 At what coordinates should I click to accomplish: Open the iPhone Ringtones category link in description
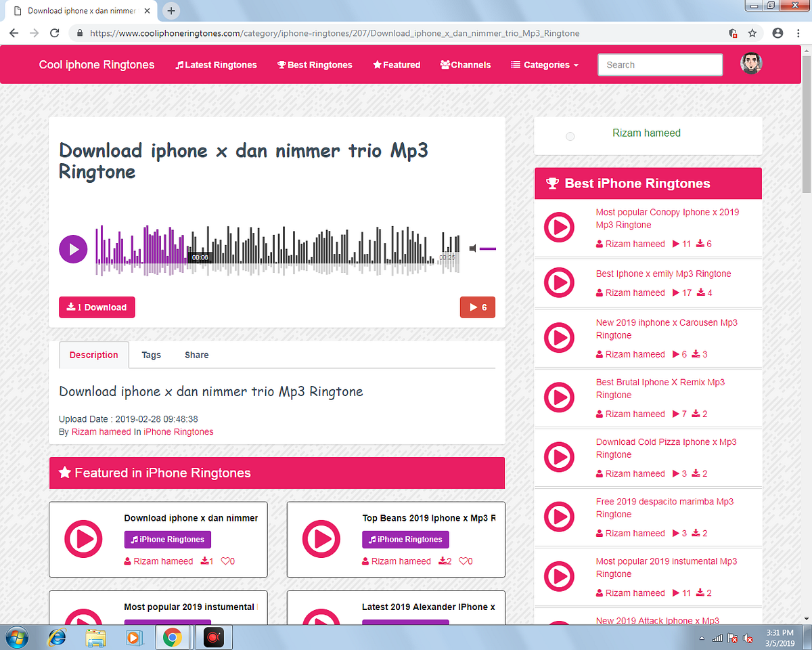179,431
